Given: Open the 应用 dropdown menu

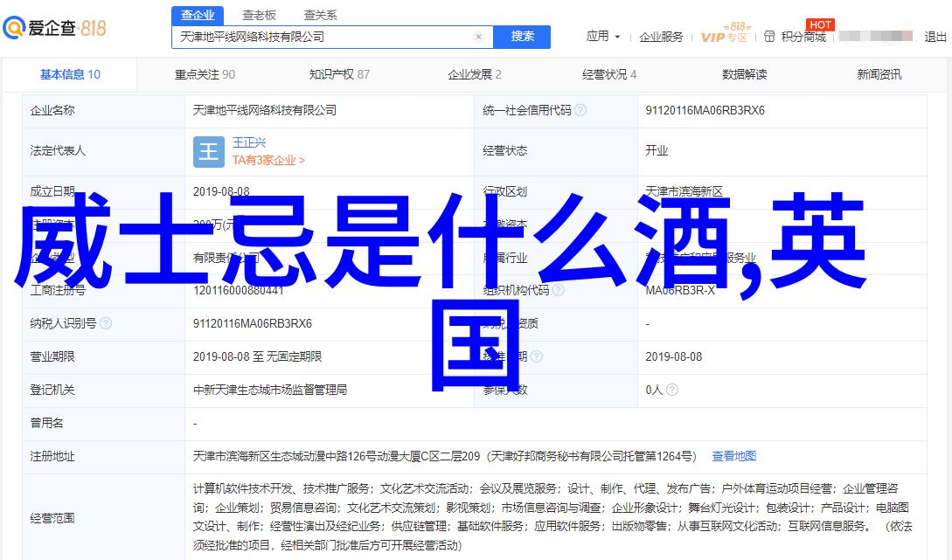Looking at the screenshot, I should click(x=603, y=37).
